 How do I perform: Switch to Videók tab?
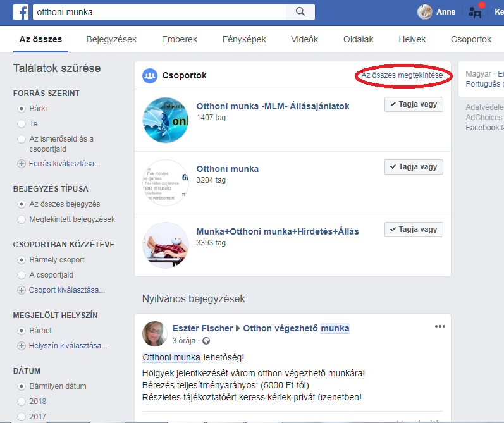pos(304,39)
